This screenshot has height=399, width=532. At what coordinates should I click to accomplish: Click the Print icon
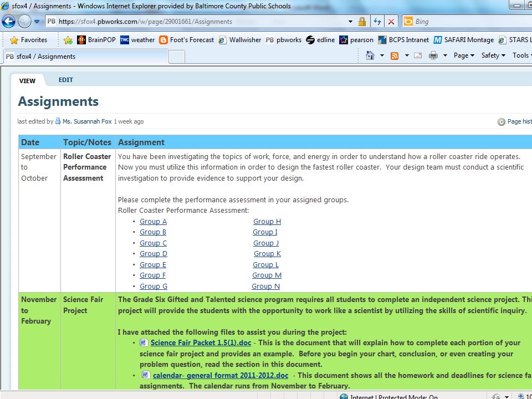click(433, 55)
